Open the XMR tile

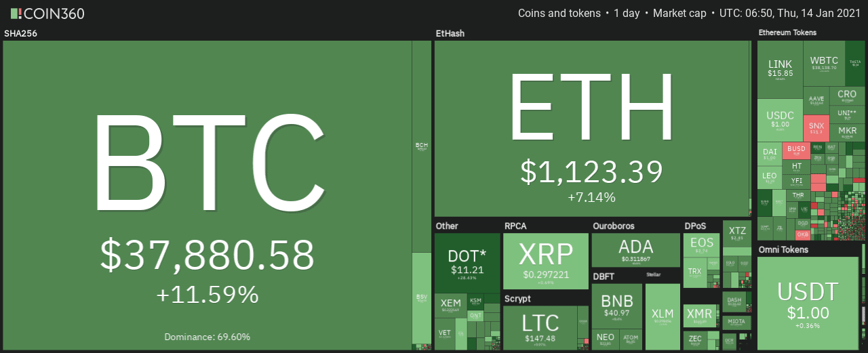[701, 317]
